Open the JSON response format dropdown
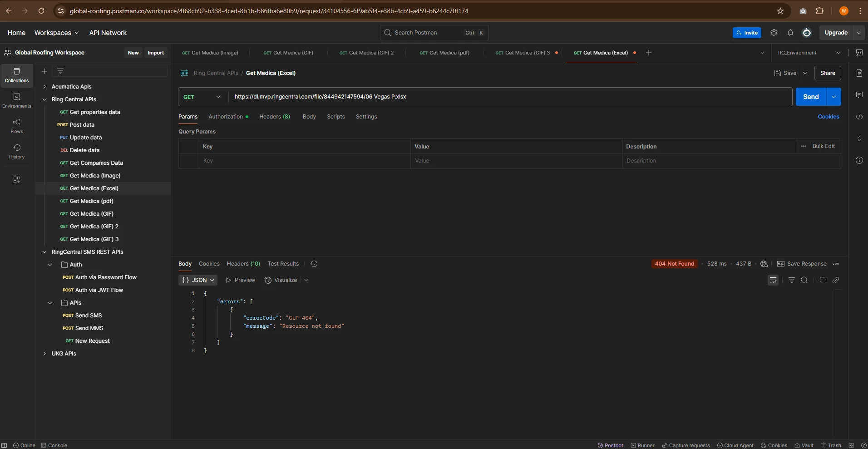 click(x=198, y=280)
